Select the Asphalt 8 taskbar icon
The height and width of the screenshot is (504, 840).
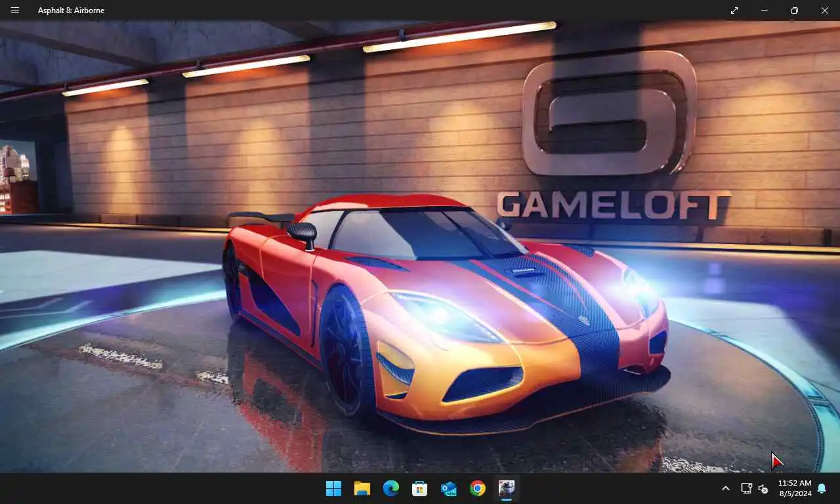pos(507,488)
